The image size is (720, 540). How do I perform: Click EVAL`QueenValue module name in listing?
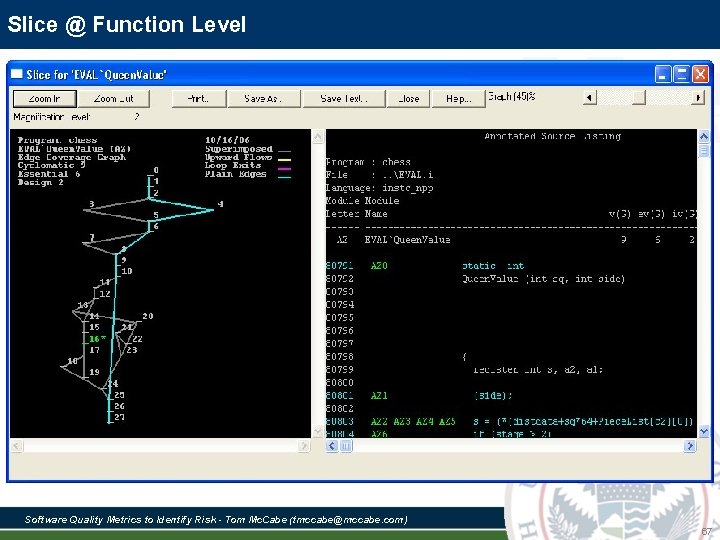[x=407, y=240]
